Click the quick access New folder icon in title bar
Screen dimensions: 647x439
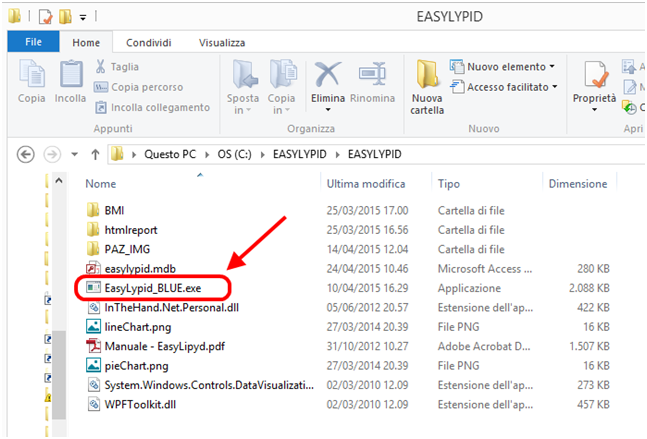pos(65,17)
